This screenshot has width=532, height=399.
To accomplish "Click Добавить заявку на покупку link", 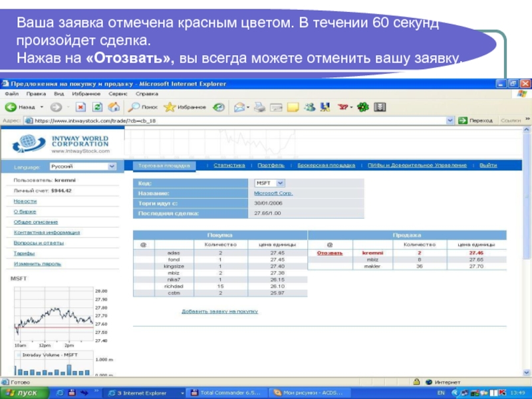I will pyautogui.click(x=219, y=311).
